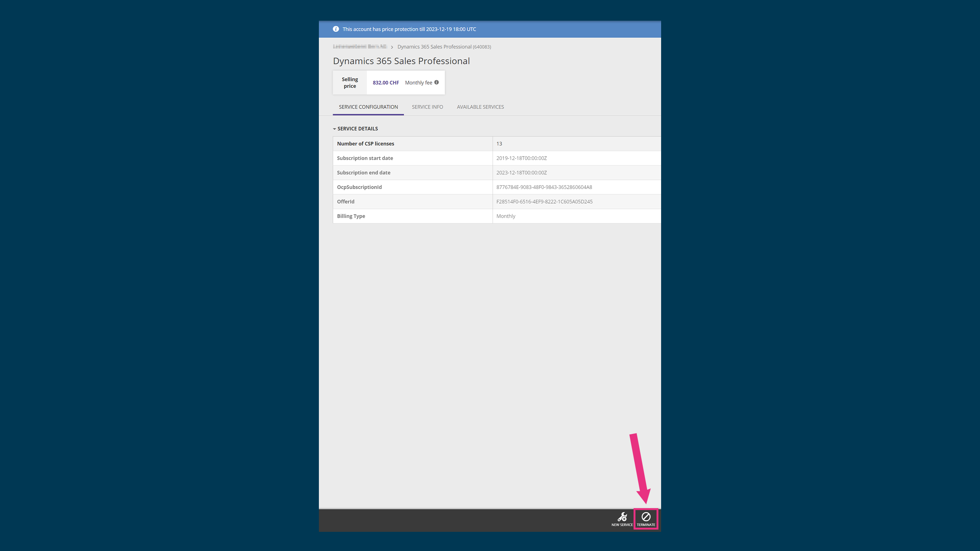The height and width of the screenshot is (551, 980).
Task: Click the OfferId value text
Action: (x=544, y=202)
